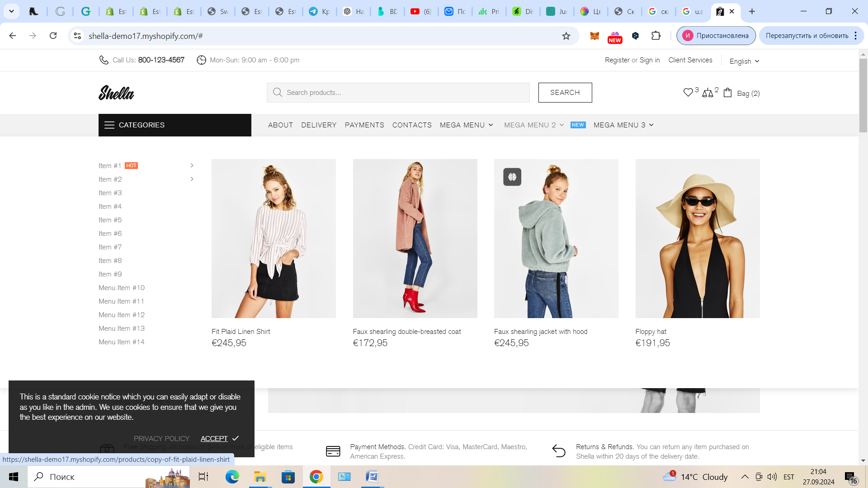Click the phone icon near Call Us
The height and width of the screenshot is (488, 868).
(104, 60)
